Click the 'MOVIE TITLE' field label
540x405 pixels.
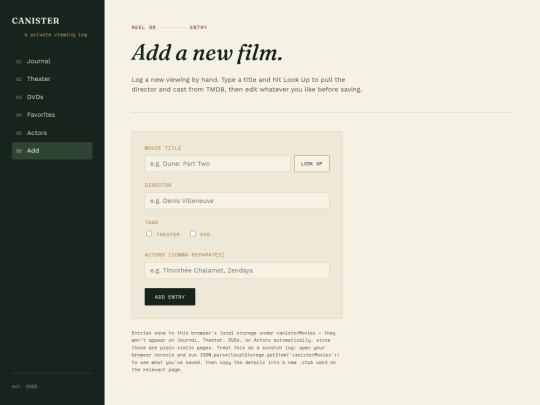click(x=163, y=148)
